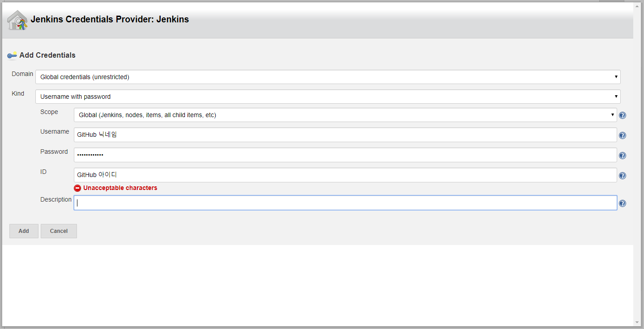The image size is (644, 329).
Task: Click the Add Credentials heading
Action: tap(47, 55)
